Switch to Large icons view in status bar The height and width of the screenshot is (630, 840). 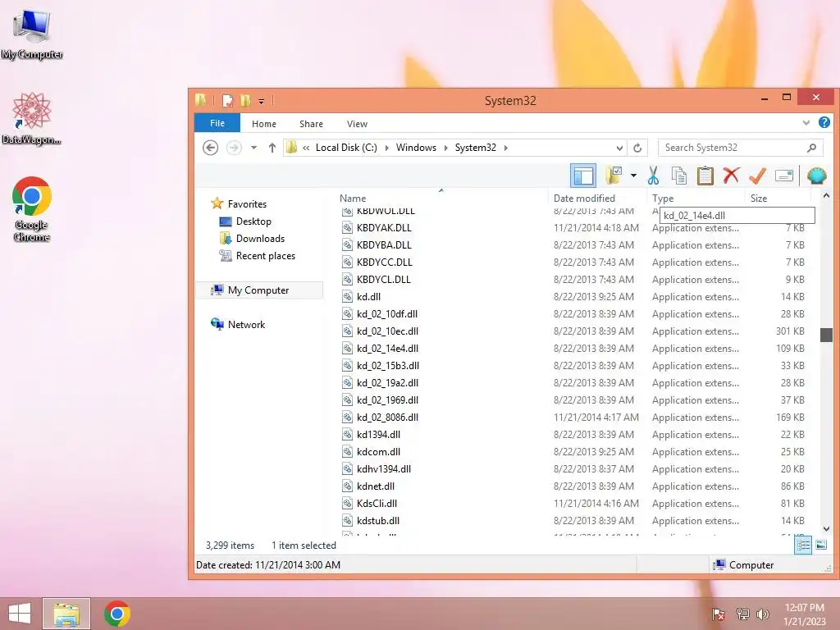820,545
